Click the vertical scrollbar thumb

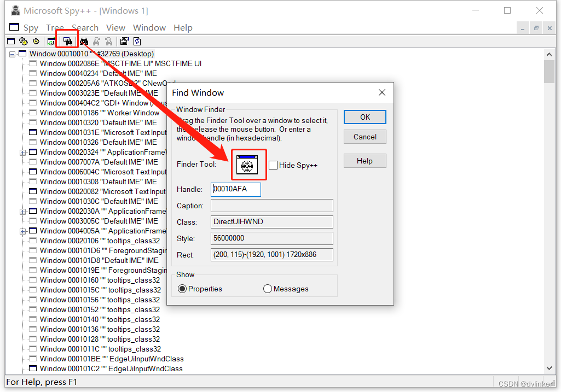(x=549, y=72)
